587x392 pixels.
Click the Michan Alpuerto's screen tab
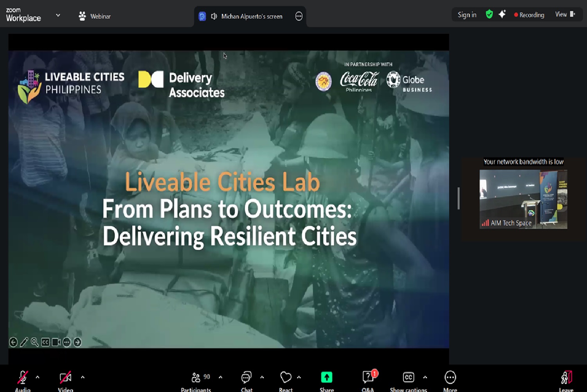coord(251,16)
